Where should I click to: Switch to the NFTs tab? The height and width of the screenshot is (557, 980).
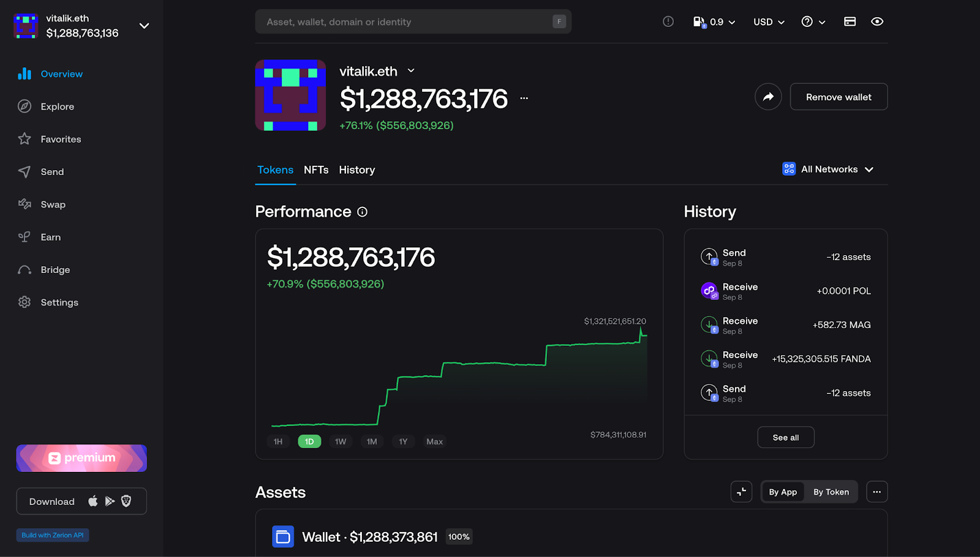point(316,170)
